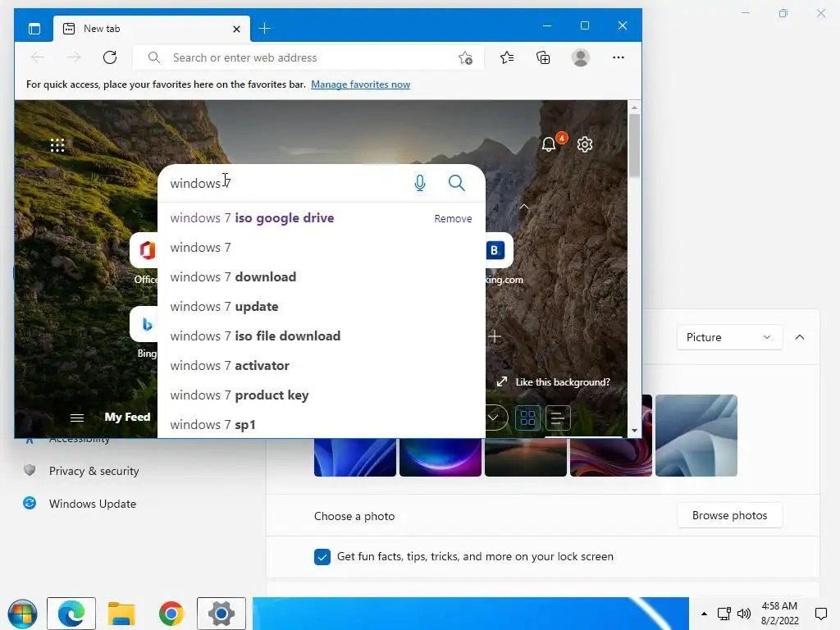Open the Picture dropdown in Settings
This screenshot has width=840, height=630.
pos(729,337)
